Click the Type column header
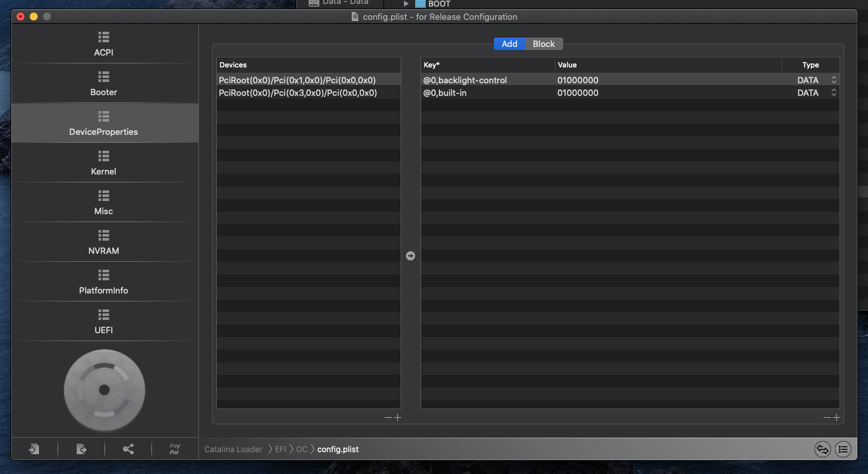868x474 pixels. (x=810, y=65)
